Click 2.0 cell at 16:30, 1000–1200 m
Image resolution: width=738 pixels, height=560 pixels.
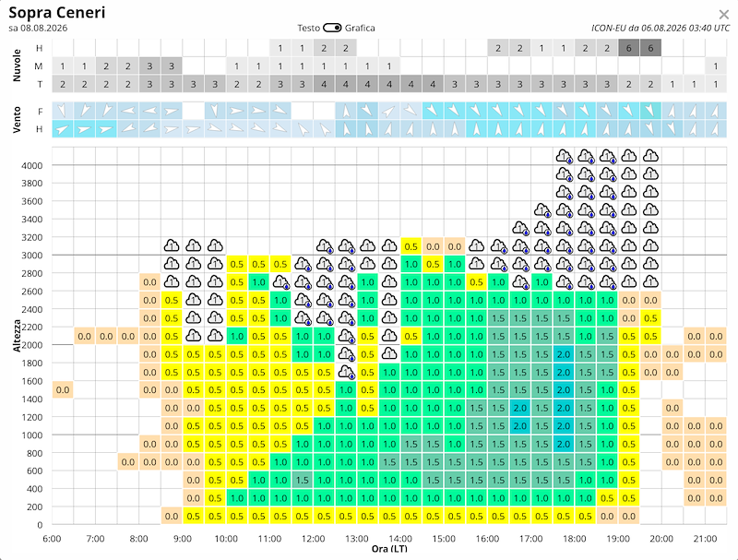[x=520, y=426]
